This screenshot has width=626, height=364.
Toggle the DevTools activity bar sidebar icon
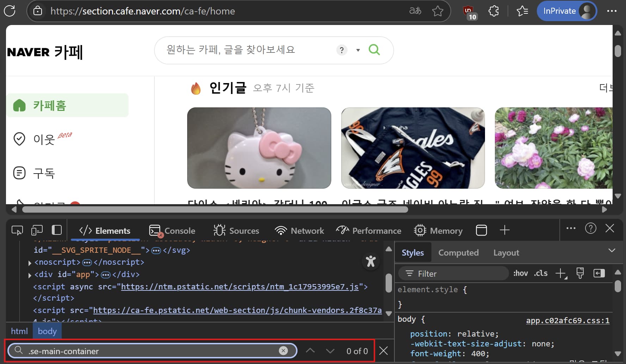coord(56,230)
